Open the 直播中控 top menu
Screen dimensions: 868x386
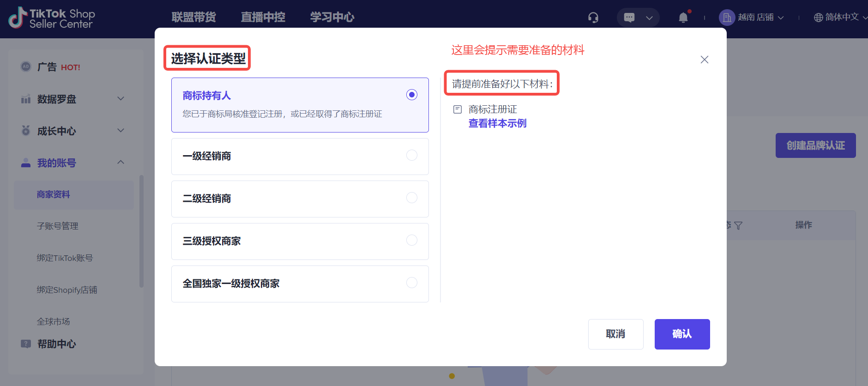click(x=263, y=18)
